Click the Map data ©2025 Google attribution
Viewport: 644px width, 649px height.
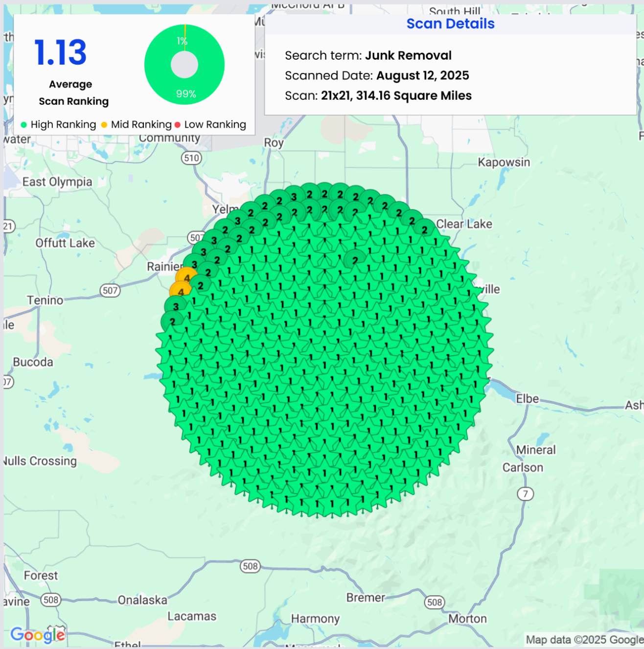584,640
